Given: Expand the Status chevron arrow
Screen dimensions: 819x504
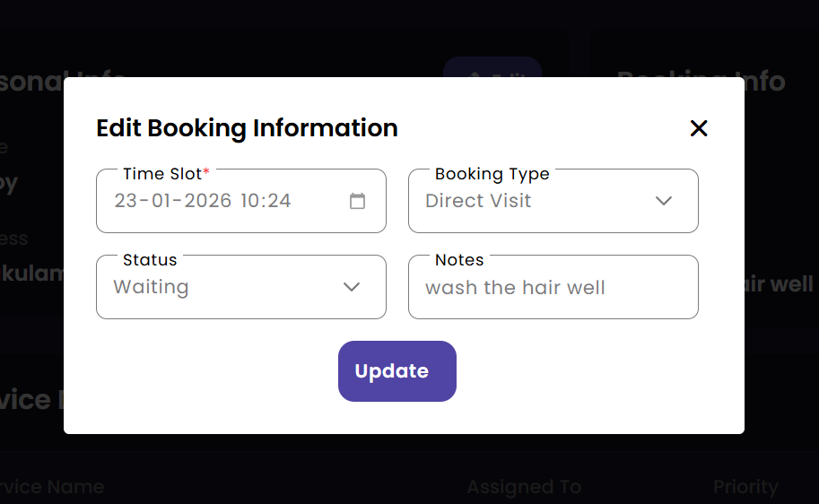Looking at the screenshot, I should click(352, 287).
